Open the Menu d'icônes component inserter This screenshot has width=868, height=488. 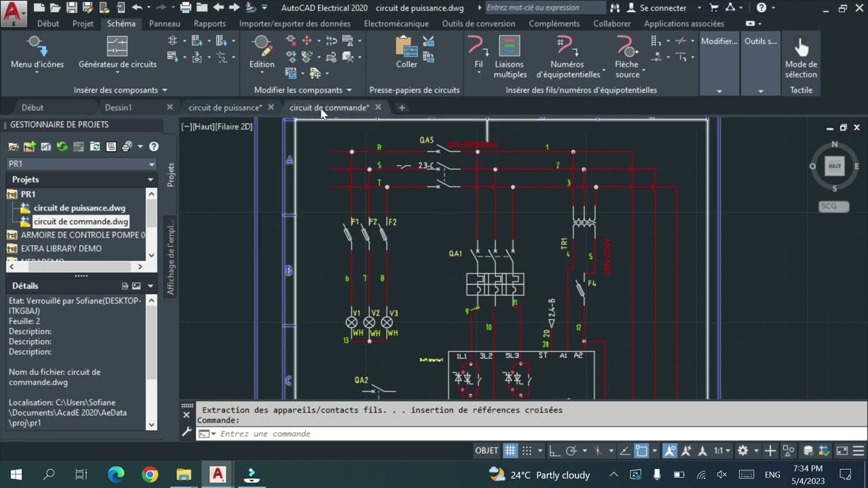pos(37,53)
